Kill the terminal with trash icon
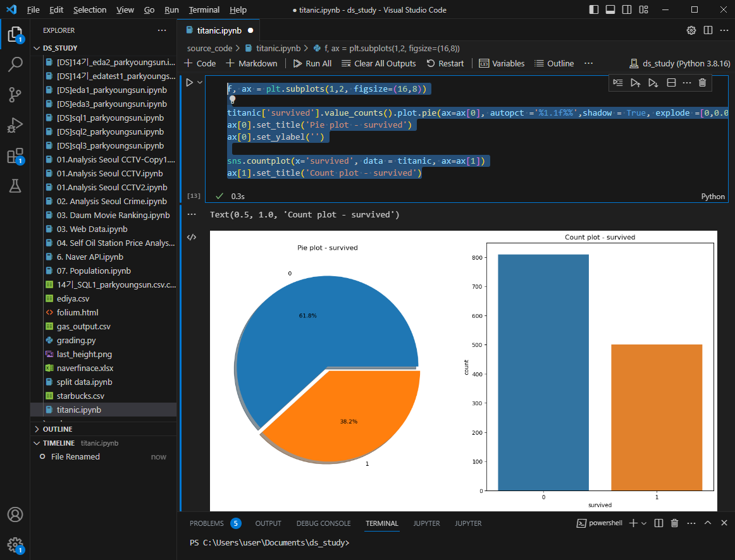Viewport: 735px width, 560px height. tap(674, 523)
